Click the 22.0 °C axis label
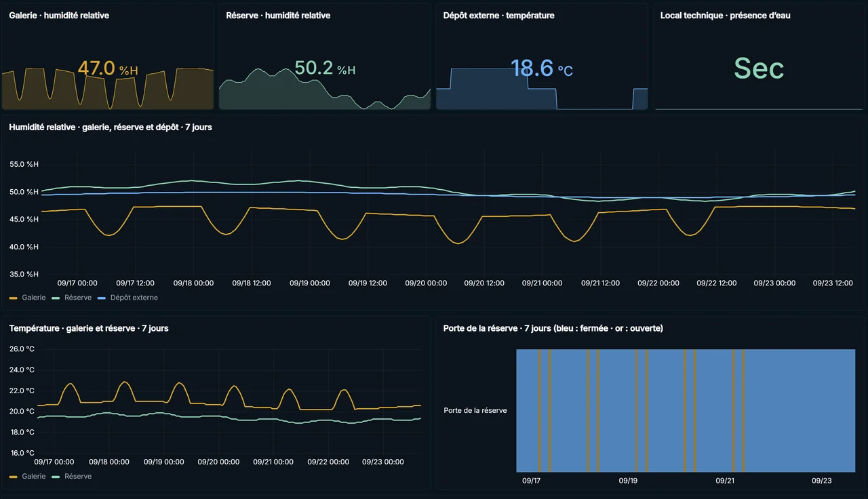868x499 pixels. (22, 391)
